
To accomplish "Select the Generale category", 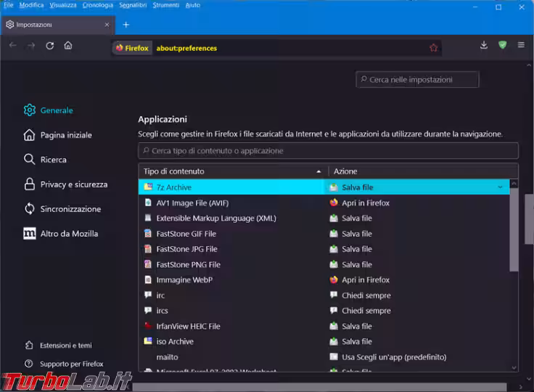I will 49,110.
